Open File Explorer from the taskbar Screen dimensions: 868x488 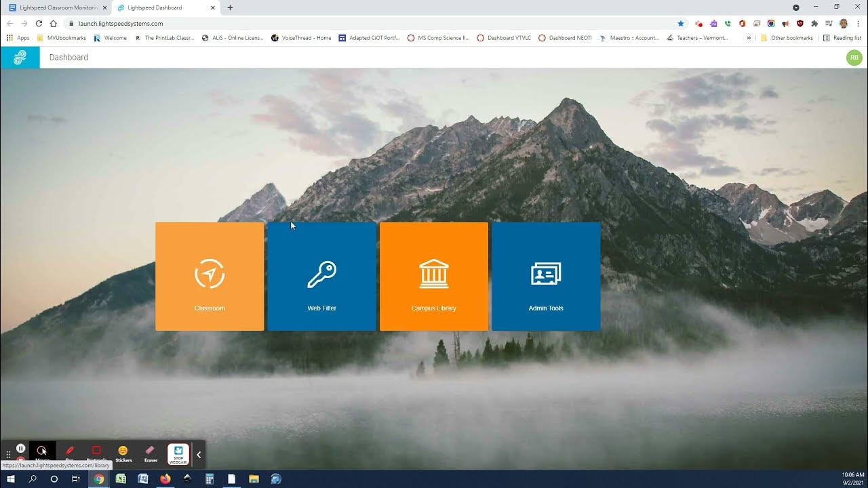pos(254,479)
